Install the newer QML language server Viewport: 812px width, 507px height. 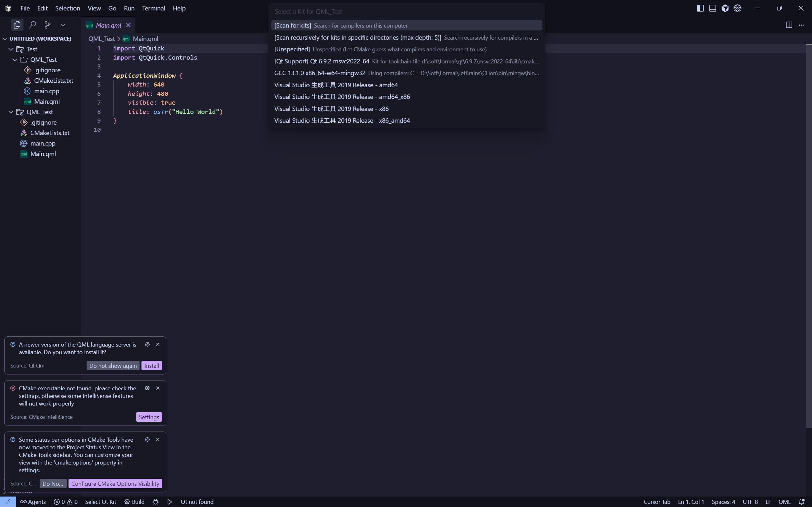[x=152, y=366]
